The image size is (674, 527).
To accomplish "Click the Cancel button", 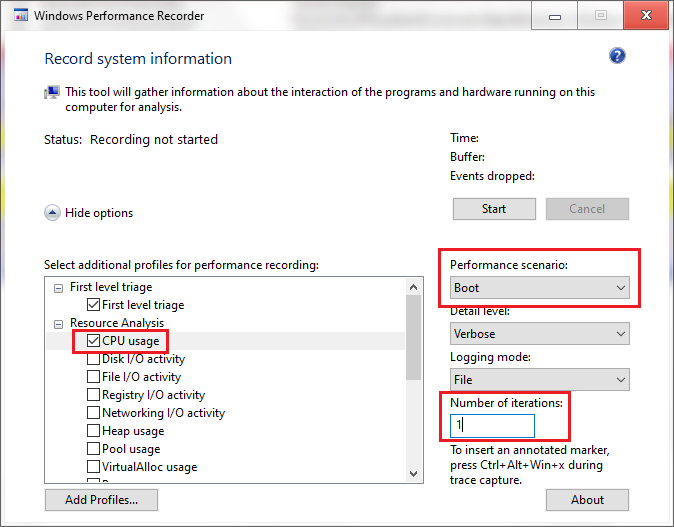I will pos(587,209).
